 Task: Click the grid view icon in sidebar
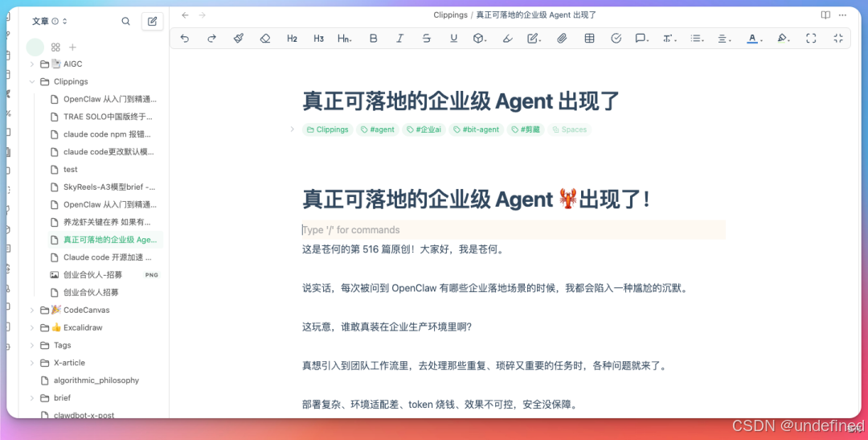pyautogui.click(x=55, y=47)
